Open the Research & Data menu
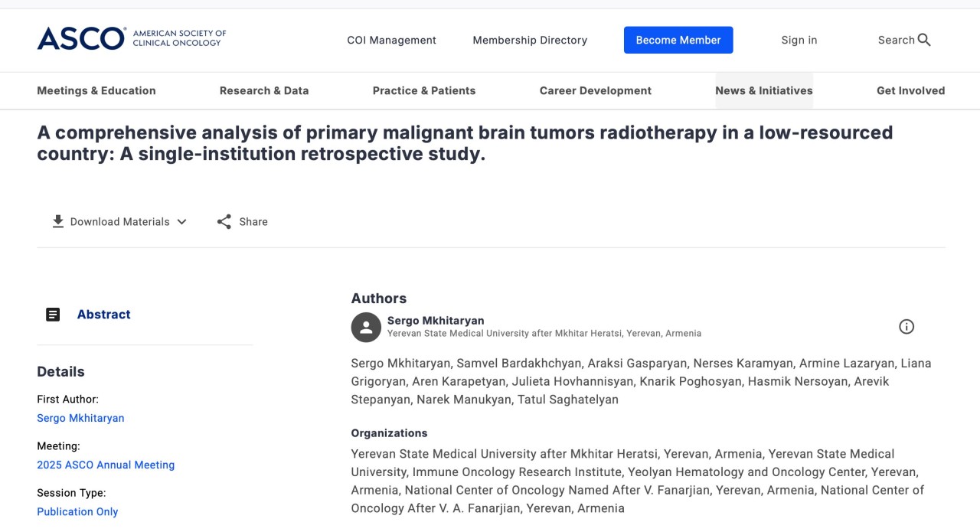This screenshot has height=532, width=980. (x=264, y=90)
